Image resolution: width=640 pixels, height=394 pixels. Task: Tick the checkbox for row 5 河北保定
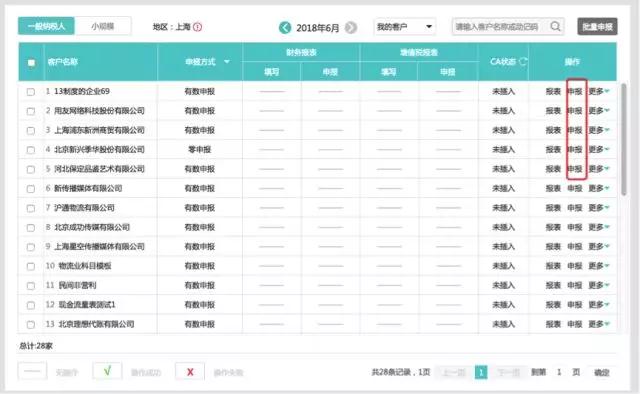31,169
